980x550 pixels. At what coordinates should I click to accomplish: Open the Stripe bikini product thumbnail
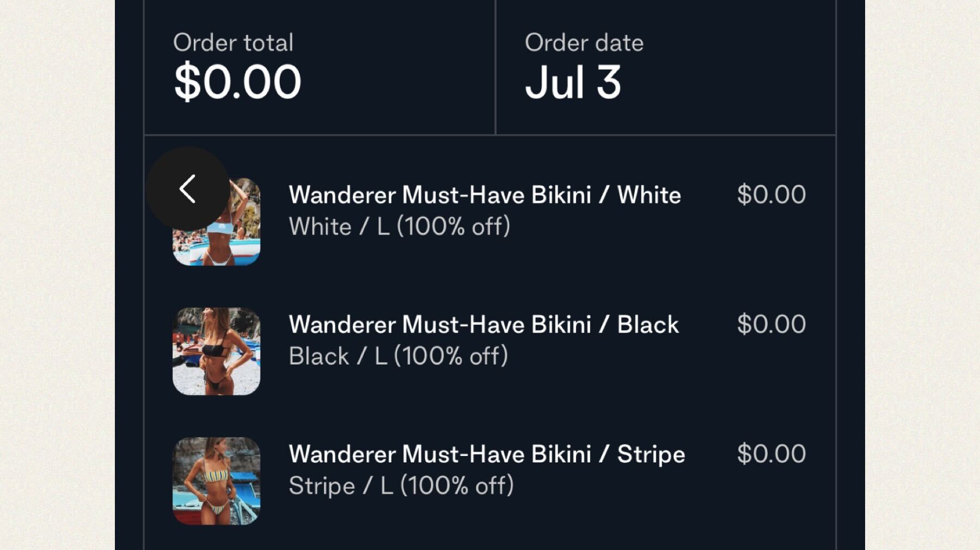(216, 481)
